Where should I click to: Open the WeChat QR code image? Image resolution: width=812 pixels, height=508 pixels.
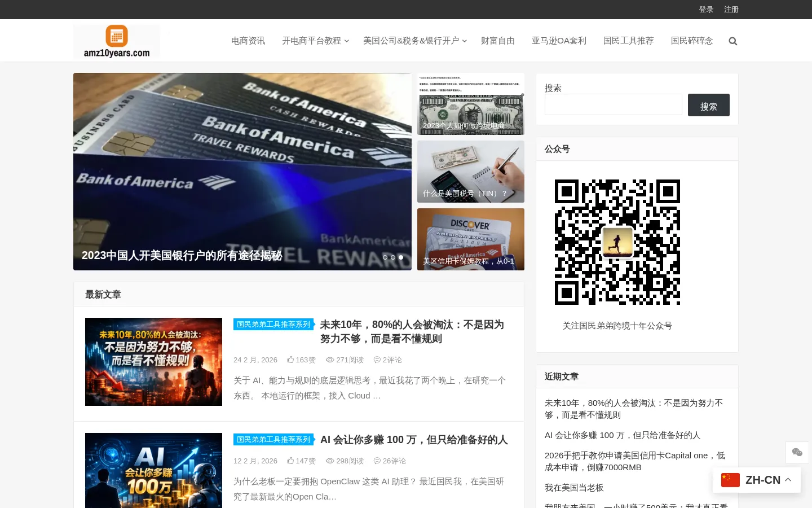pyautogui.click(x=617, y=242)
